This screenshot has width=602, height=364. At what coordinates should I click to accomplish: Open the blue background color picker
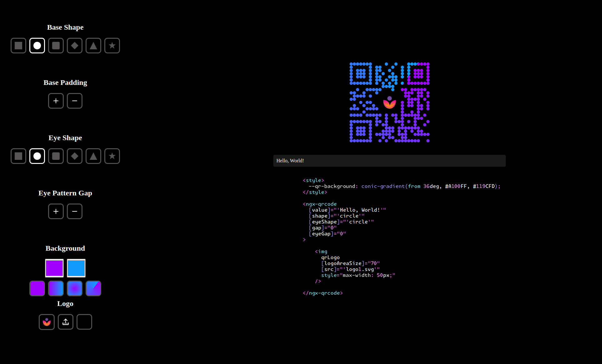[x=76, y=268]
